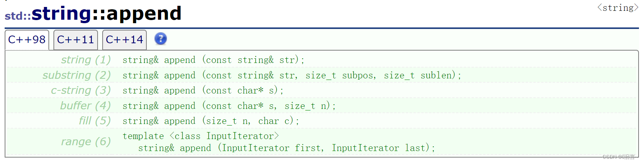
Task: Switch to the C++11 tab
Action: [x=76, y=40]
